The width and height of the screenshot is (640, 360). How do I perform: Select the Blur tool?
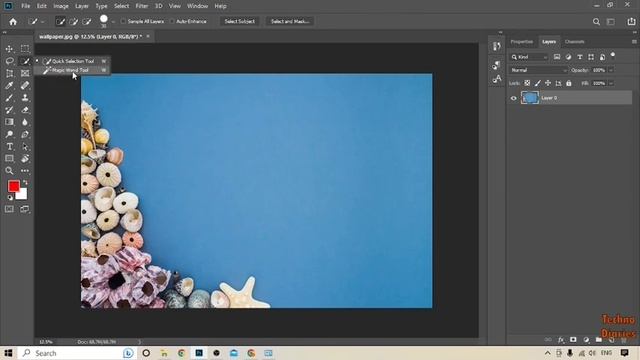pos(25,122)
